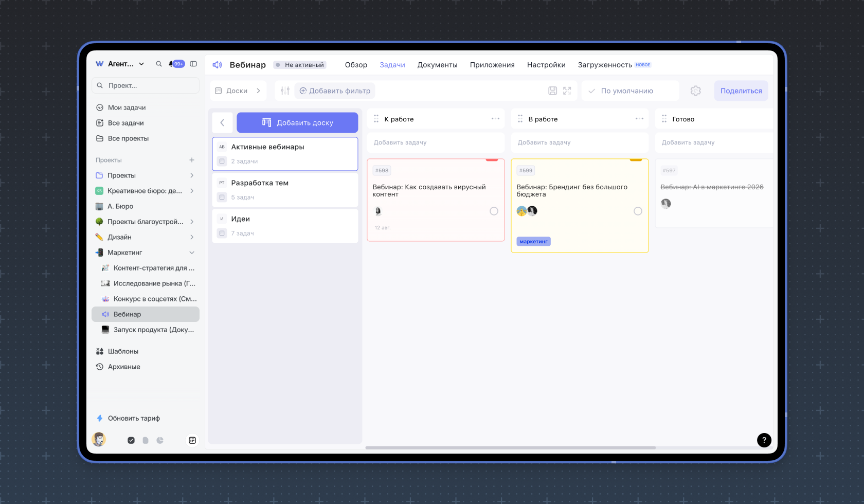Open the workspace name dropdown arrow
This screenshot has width=864, height=504.
[141, 64]
